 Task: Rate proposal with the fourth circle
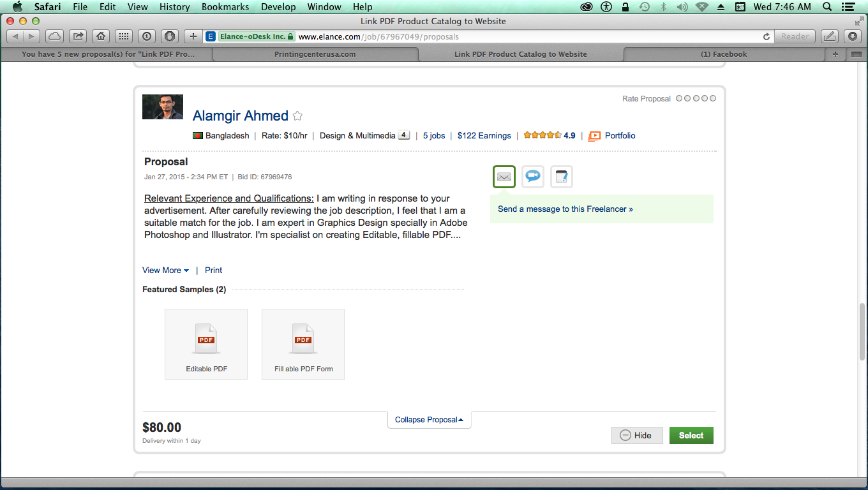tap(704, 98)
